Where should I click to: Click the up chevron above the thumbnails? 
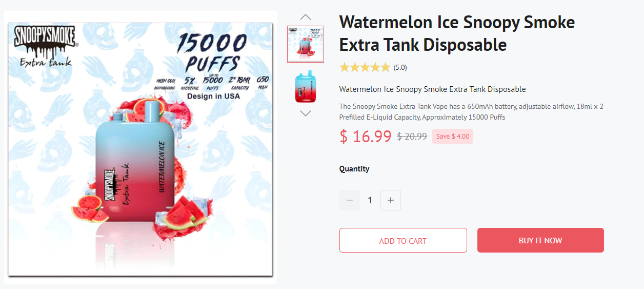pos(306,17)
